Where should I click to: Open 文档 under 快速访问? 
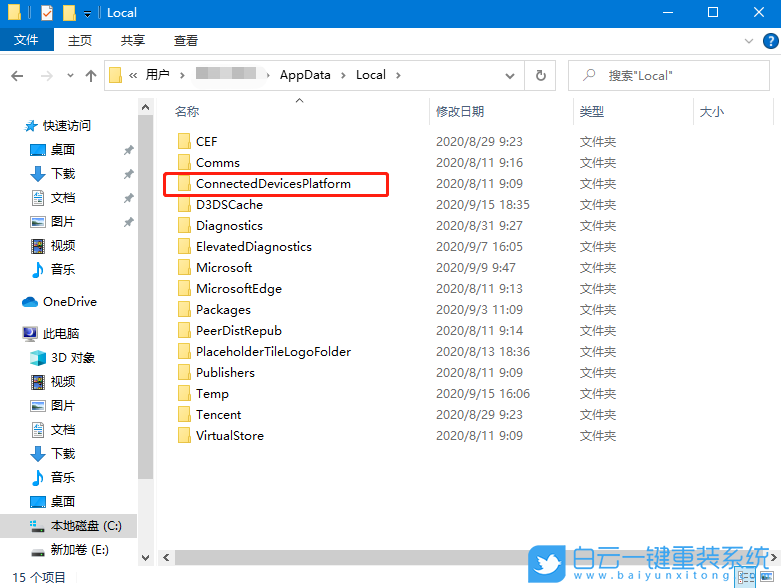tap(53, 198)
